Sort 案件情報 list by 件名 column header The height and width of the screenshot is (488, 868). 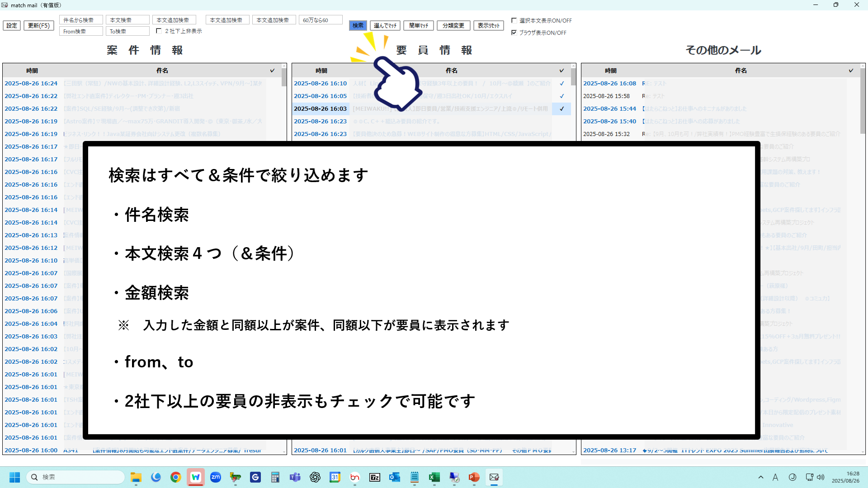[x=162, y=70]
